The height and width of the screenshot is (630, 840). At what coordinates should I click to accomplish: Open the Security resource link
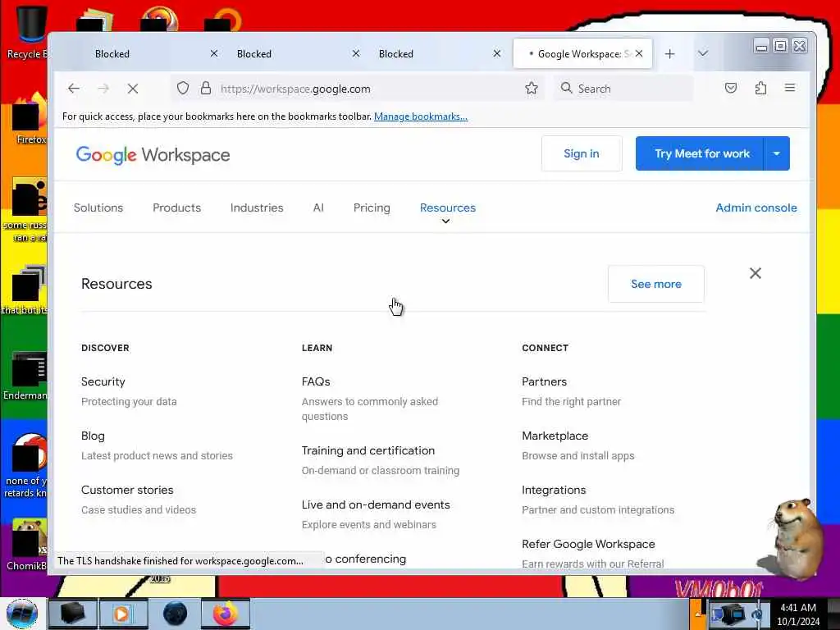click(x=103, y=381)
